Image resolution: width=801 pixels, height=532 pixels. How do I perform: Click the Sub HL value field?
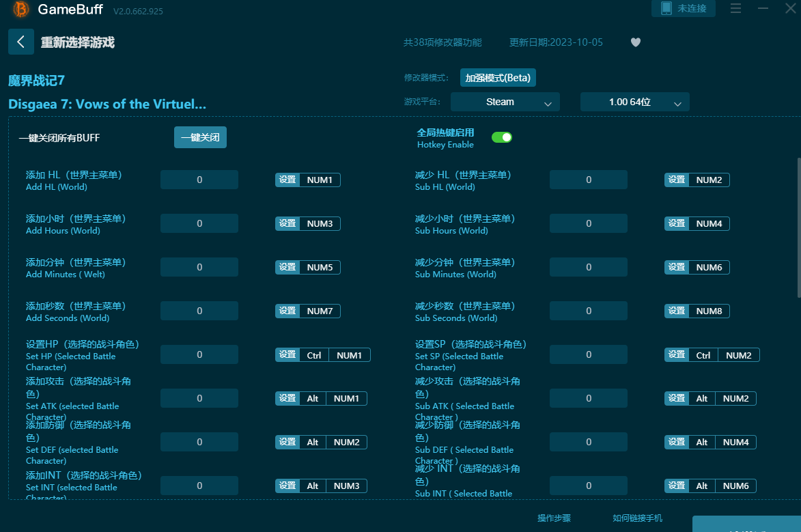click(x=589, y=180)
